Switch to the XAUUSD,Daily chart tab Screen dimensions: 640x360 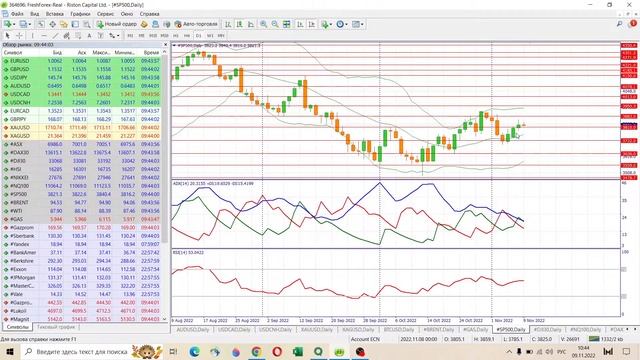click(316, 329)
